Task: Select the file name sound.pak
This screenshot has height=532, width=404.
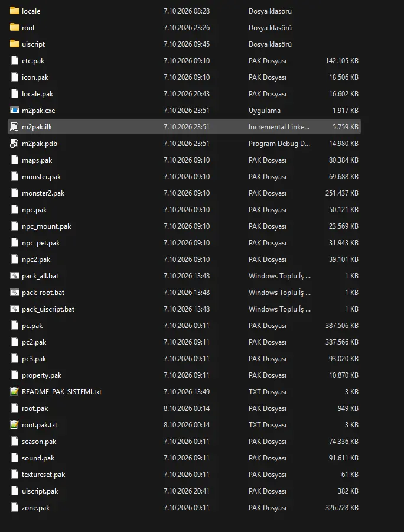Action: 38,458
